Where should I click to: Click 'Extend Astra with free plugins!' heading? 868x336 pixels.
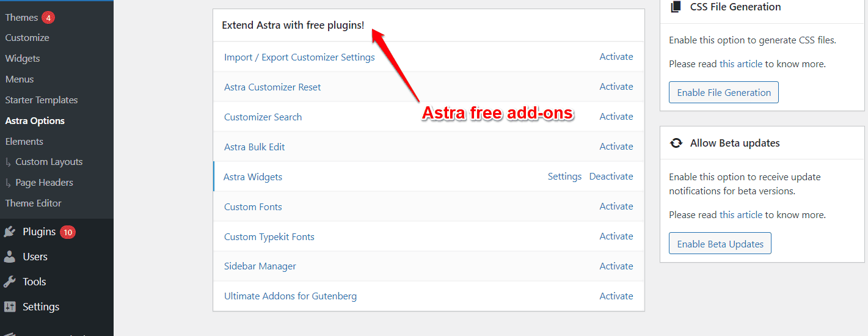click(x=293, y=26)
